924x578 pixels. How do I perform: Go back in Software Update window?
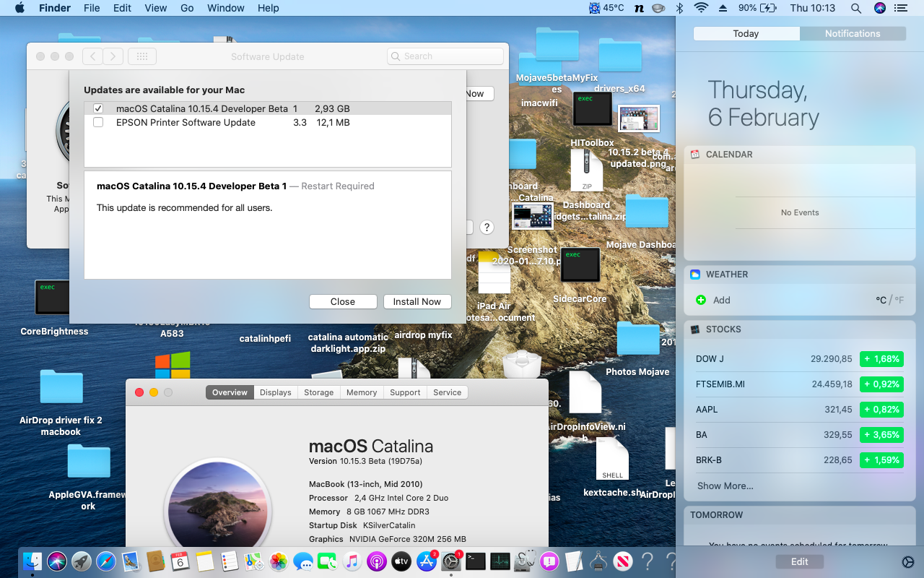click(92, 56)
